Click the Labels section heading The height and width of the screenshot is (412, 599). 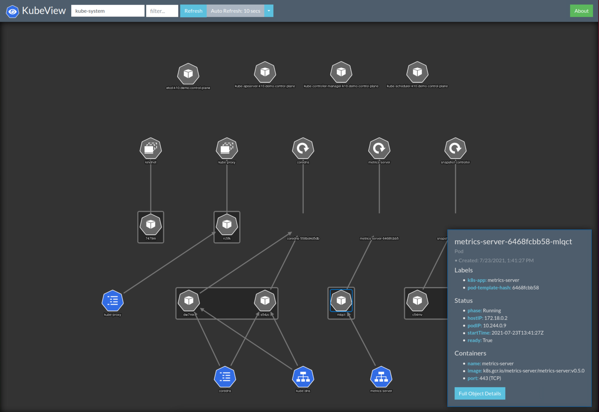[x=463, y=270]
